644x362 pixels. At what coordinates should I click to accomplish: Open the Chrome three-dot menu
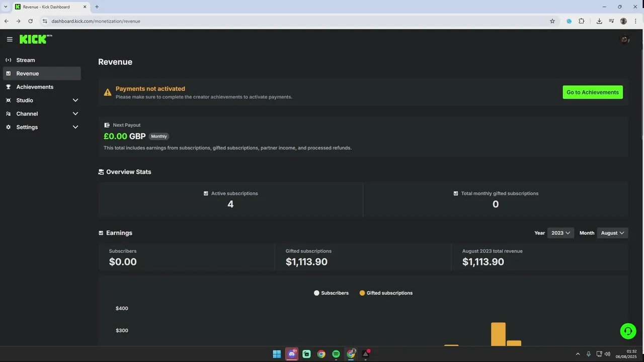635,21
